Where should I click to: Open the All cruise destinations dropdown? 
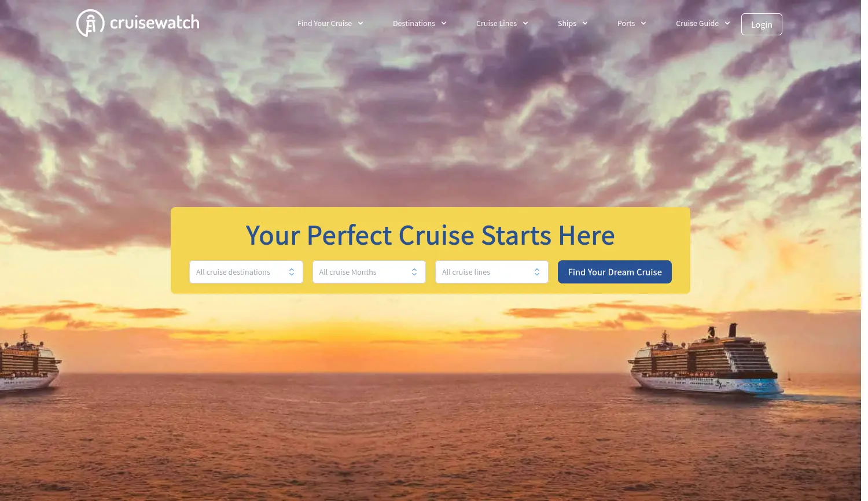pos(246,272)
